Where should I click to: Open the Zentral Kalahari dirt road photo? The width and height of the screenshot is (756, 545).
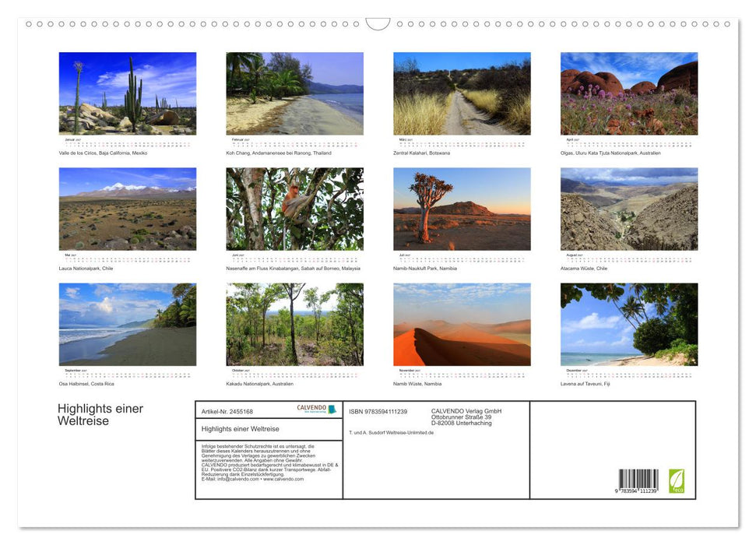462,93
